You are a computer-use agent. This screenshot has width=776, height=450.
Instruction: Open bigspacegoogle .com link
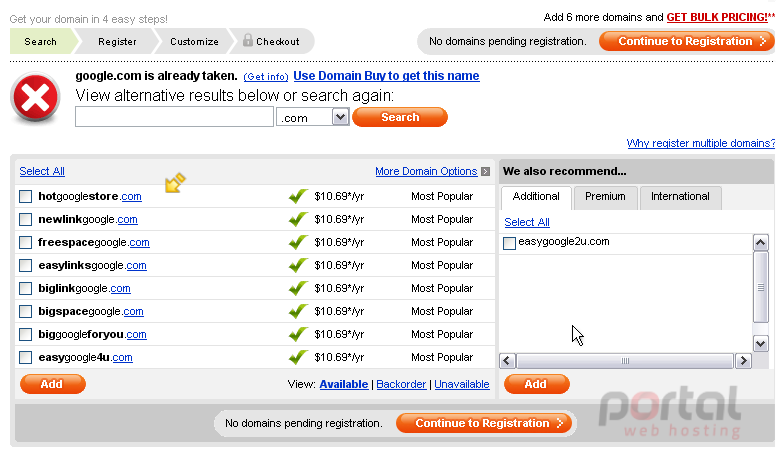(133, 311)
